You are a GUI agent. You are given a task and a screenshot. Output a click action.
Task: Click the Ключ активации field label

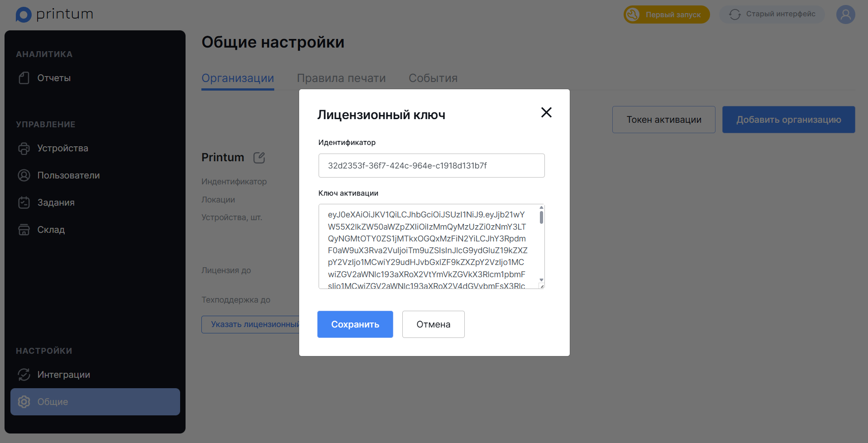pyautogui.click(x=348, y=193)
